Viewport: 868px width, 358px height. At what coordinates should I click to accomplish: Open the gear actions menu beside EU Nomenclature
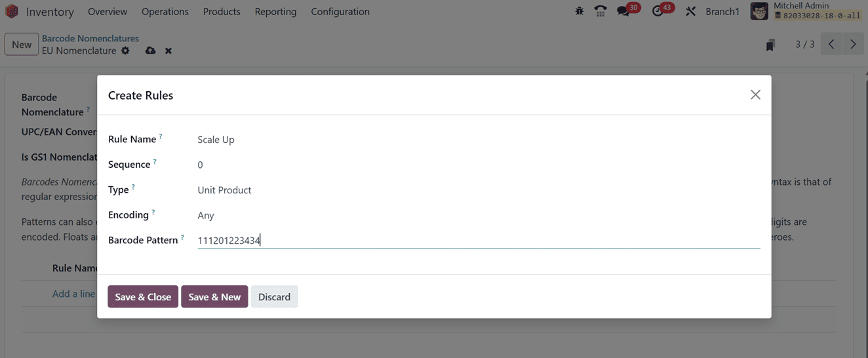pos(125,50)
